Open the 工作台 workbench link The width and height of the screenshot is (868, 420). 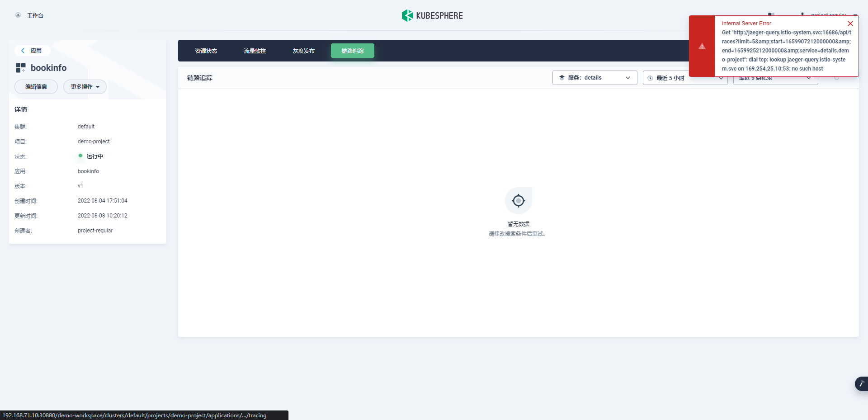coord(35,15)
